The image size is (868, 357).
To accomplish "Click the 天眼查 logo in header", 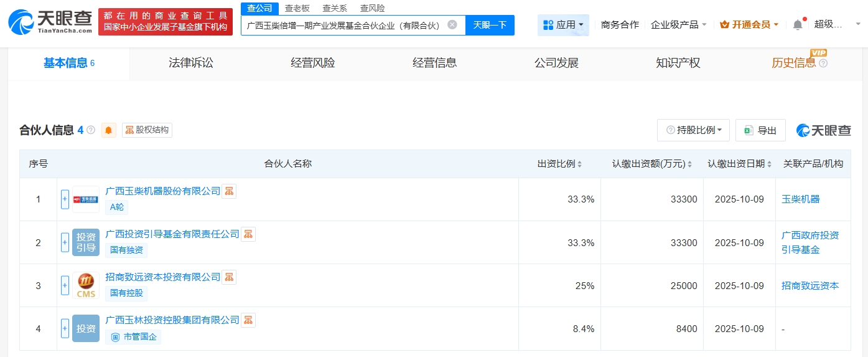I will [50, 22].
